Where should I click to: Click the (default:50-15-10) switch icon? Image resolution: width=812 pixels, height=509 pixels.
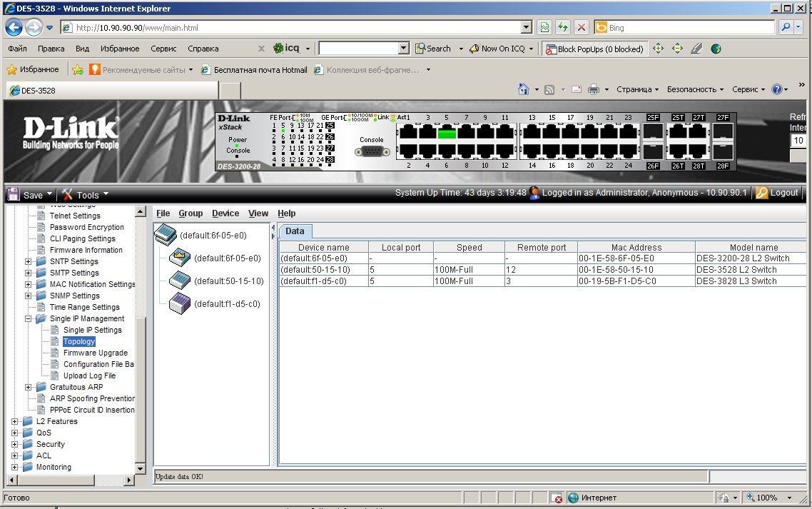[180, 281]
